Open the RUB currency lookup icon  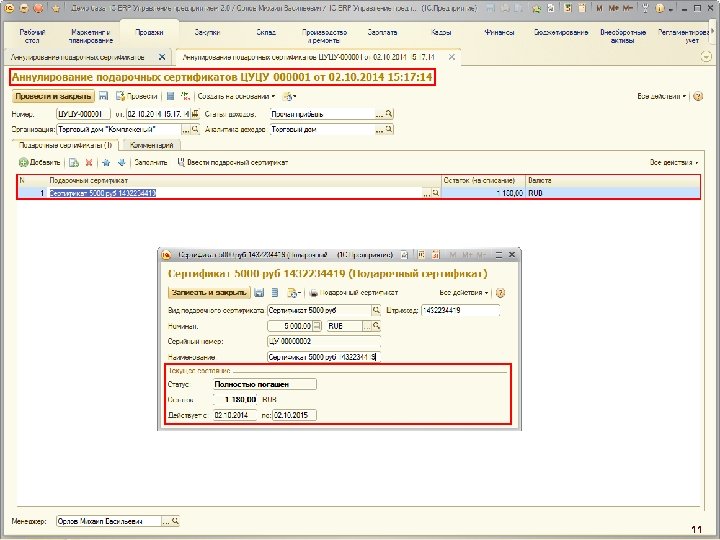(376, 326)
